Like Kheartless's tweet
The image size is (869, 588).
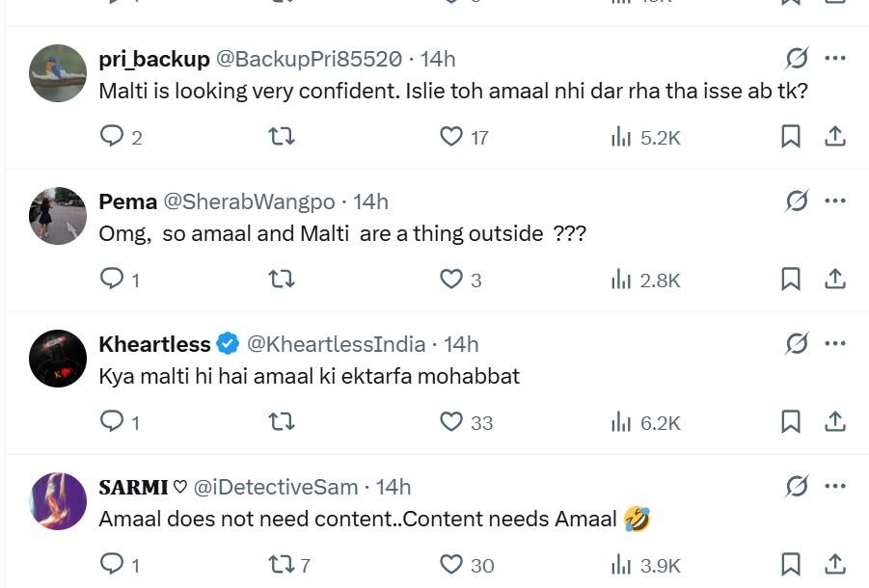point(451,422)
